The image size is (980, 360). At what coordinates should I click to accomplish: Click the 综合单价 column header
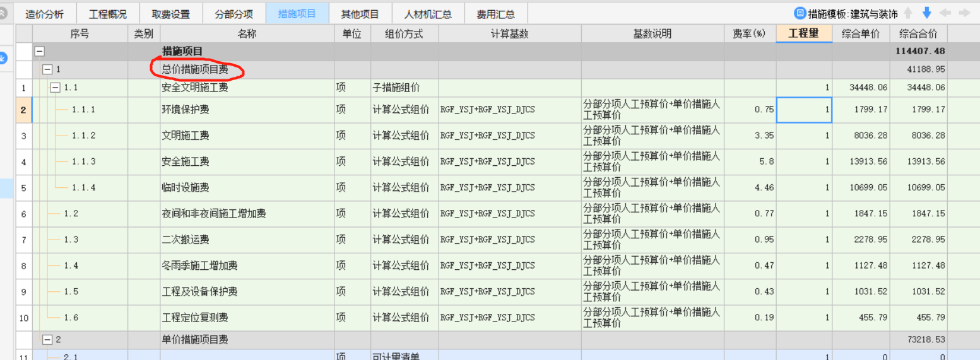[861, 34]
